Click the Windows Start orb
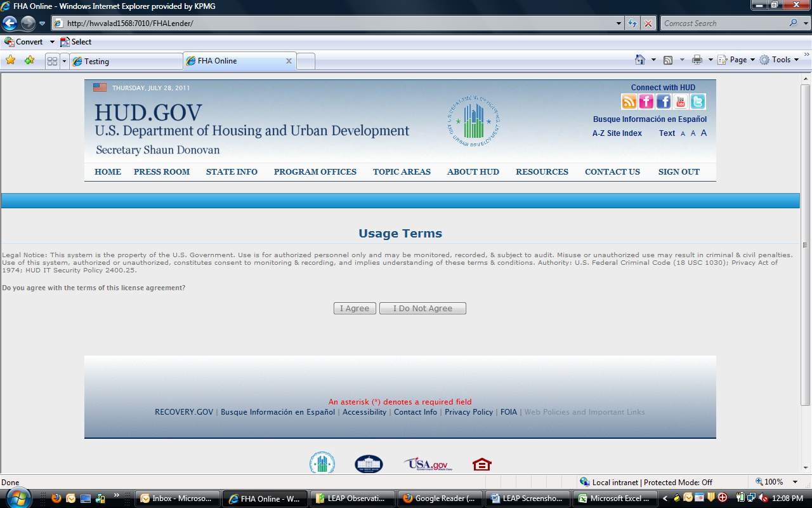 18,498
